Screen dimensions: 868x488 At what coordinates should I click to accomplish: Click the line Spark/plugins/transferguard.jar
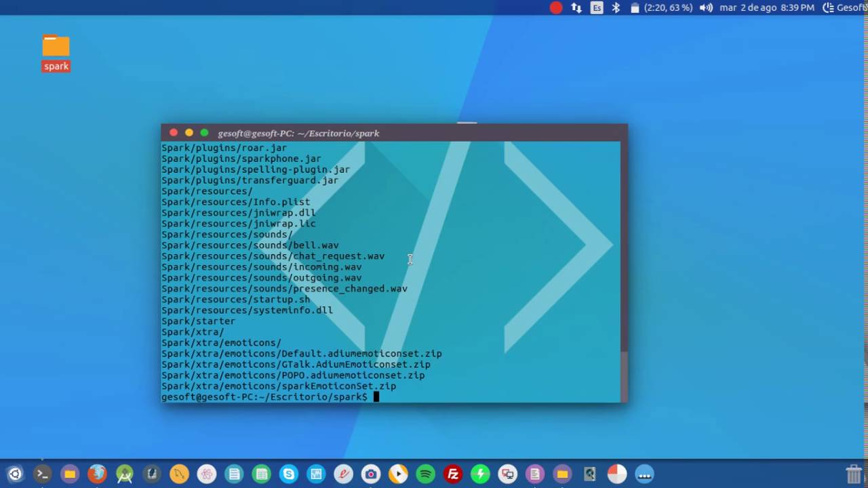coord(250,180)
